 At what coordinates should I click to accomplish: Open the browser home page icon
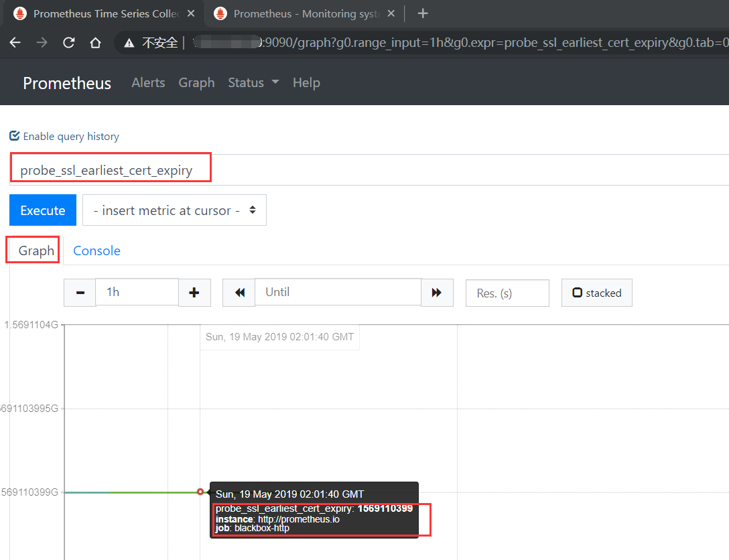pyautogui.click(x=95, y=43)
